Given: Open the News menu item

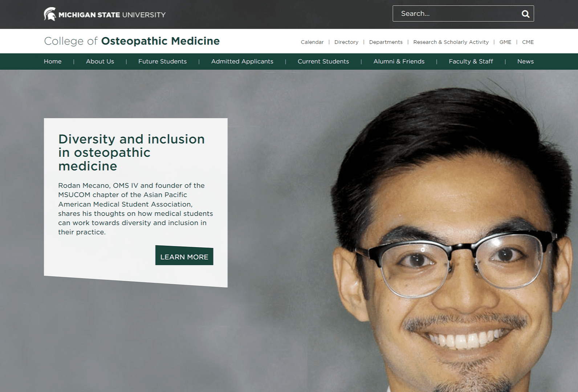Looking at the screenshot, I should click(x=525, y=61).
